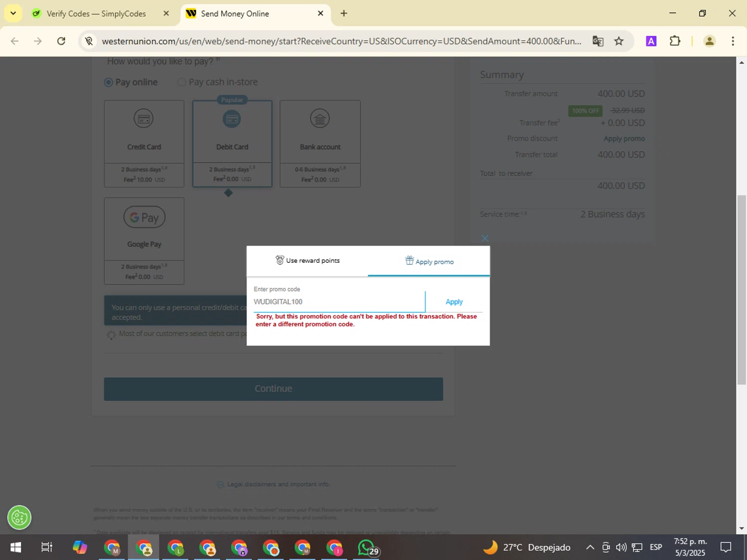Image resolution: width=747 pixels, height=560 pixels.
Task: Click the reward points badge icon
Action: [x=280, y=260]
